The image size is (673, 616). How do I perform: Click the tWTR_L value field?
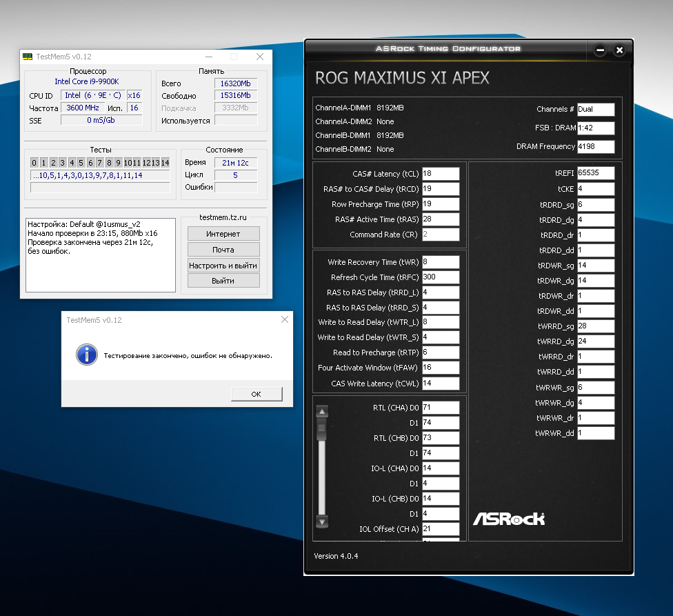[x=441, y=322]
